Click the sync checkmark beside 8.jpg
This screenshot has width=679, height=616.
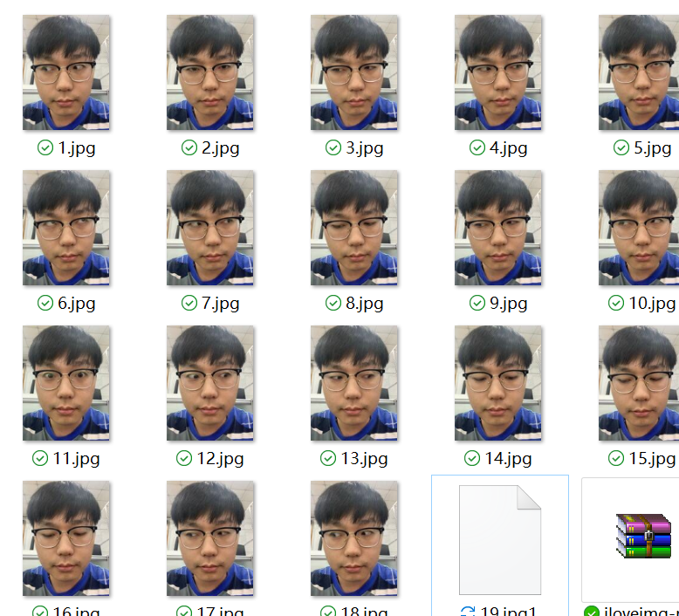(333, 303)
